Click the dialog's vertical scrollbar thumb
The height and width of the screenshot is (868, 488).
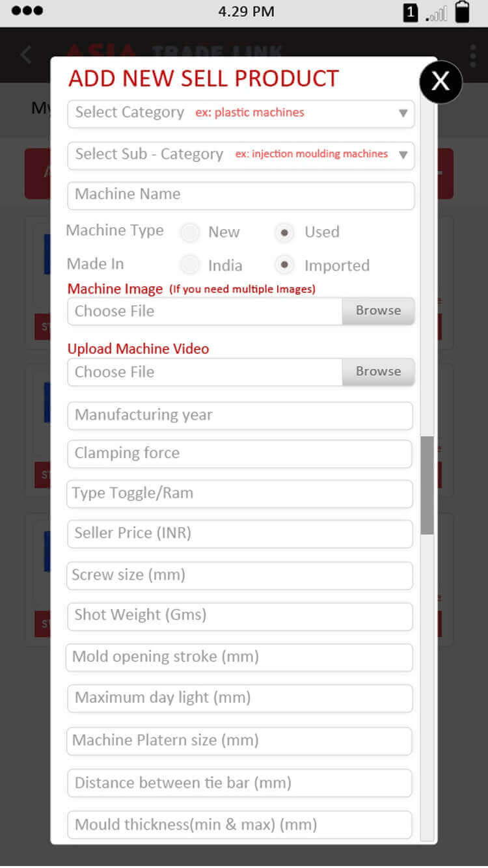427,485
